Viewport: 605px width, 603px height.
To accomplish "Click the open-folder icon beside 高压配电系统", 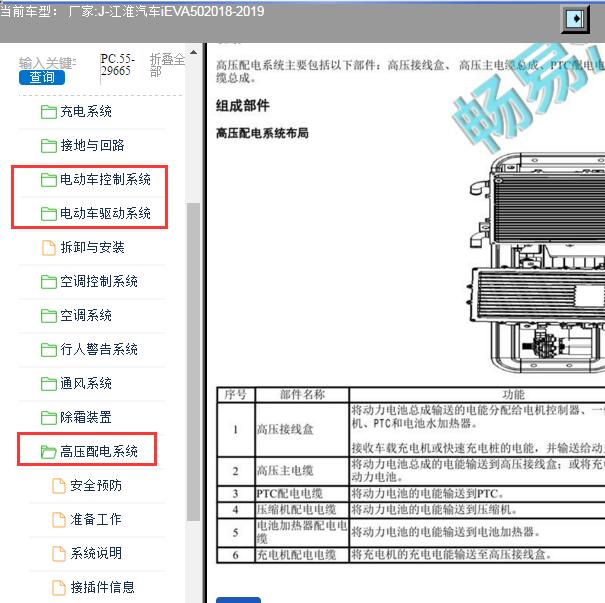I will tap(49, 452).
